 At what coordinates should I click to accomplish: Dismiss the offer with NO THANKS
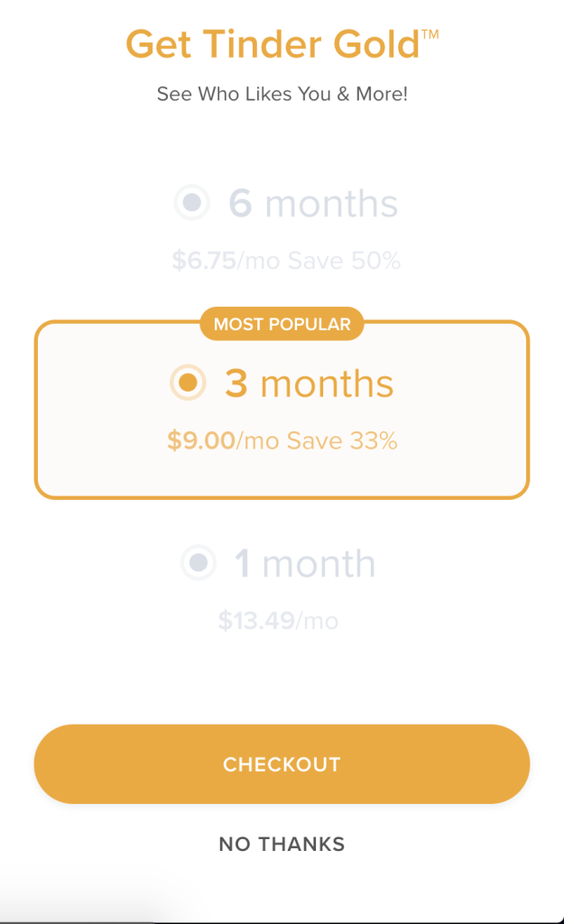point(282,845)
